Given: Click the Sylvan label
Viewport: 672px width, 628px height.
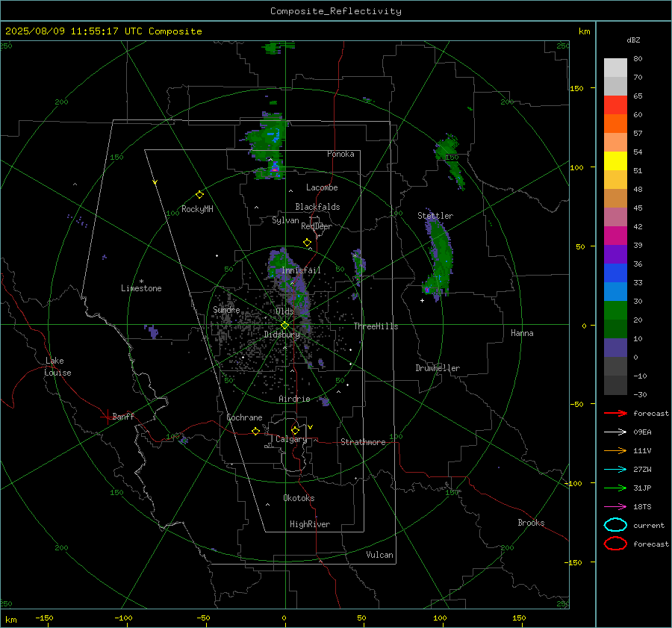Looking at the screenshot, I should 285,220.
